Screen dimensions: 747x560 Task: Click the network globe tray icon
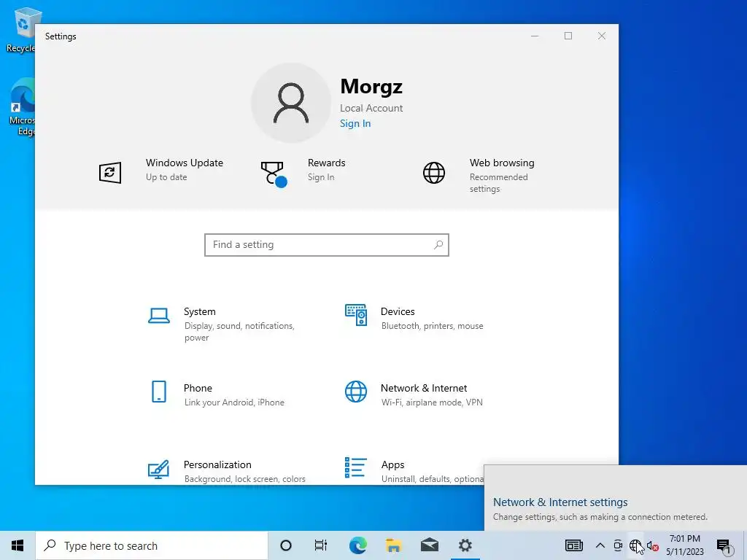tap(635, 545)
